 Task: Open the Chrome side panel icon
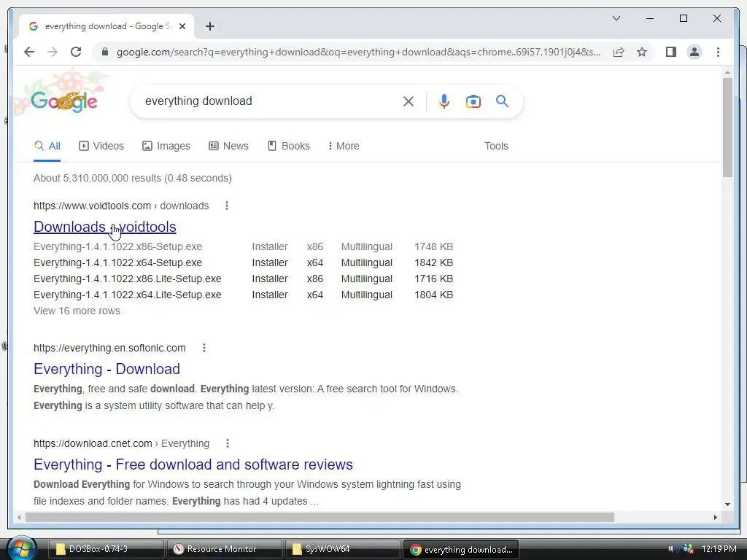pyautogui.click(x=671, y=52)
